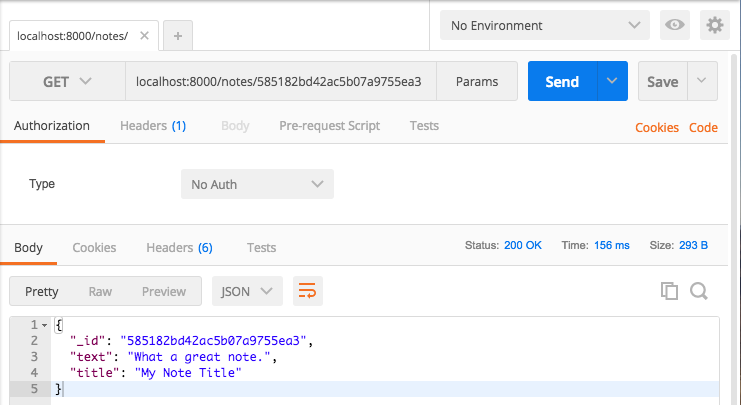Expand the Save options arrow
The image size is (741, 405).
pos(702,82)
